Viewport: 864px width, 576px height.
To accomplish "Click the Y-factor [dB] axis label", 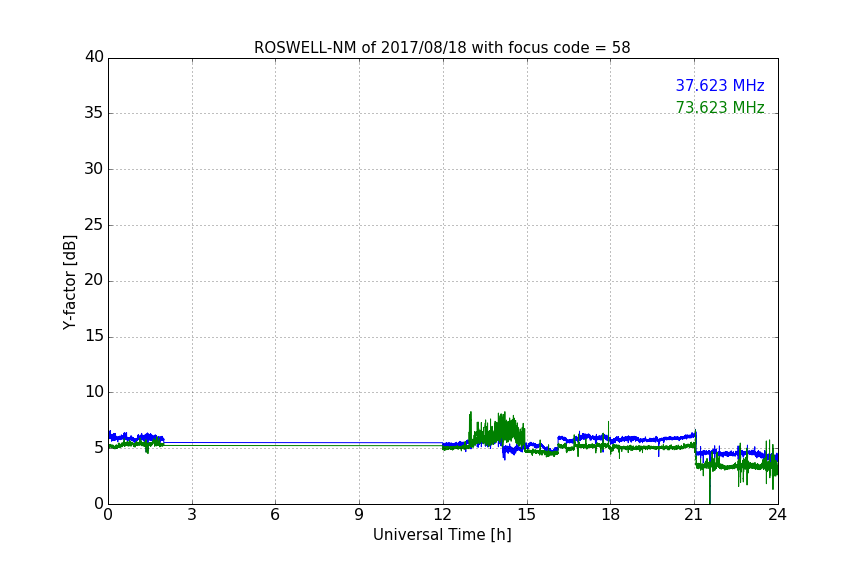I will [x=69, y=282].
